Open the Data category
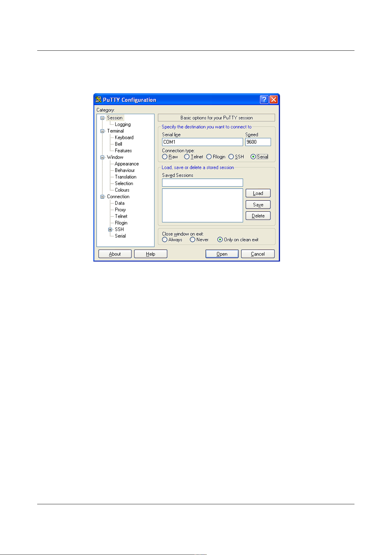392x555 pixels. 120,203
